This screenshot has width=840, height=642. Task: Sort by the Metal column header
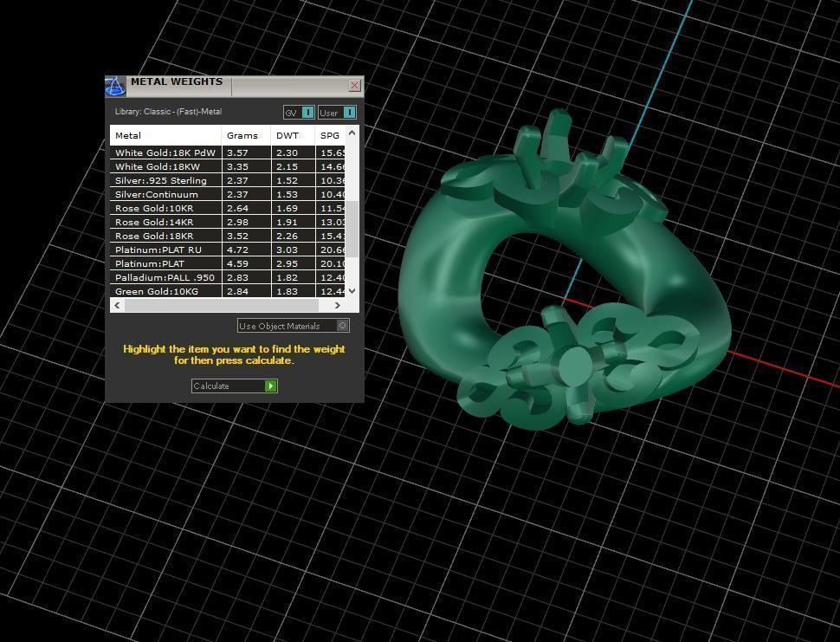tap(165, 135)
